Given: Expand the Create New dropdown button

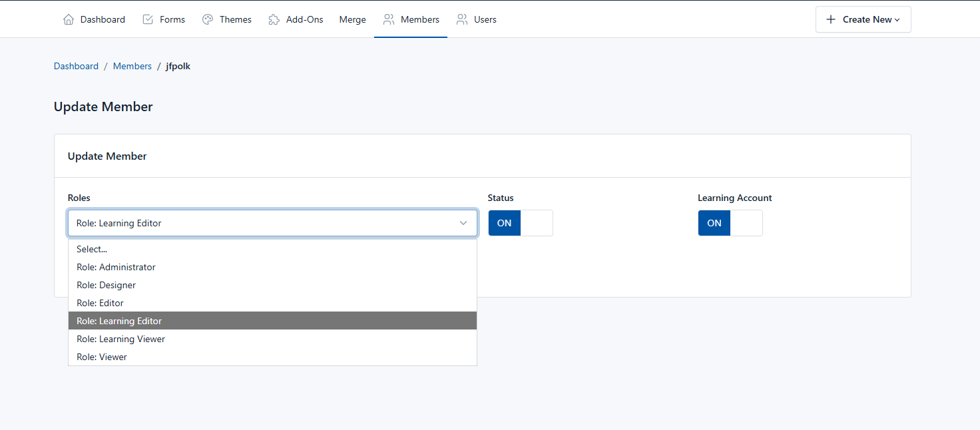Looking at the screenshot, I should (863, 19).
